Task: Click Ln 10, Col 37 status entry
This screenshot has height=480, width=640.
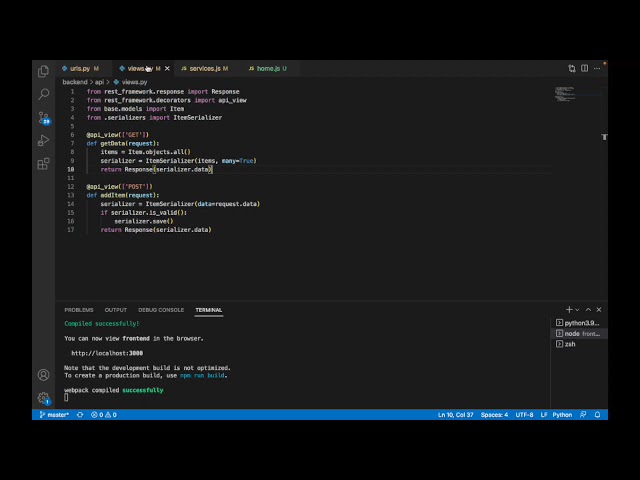Action: click(456, 415)
